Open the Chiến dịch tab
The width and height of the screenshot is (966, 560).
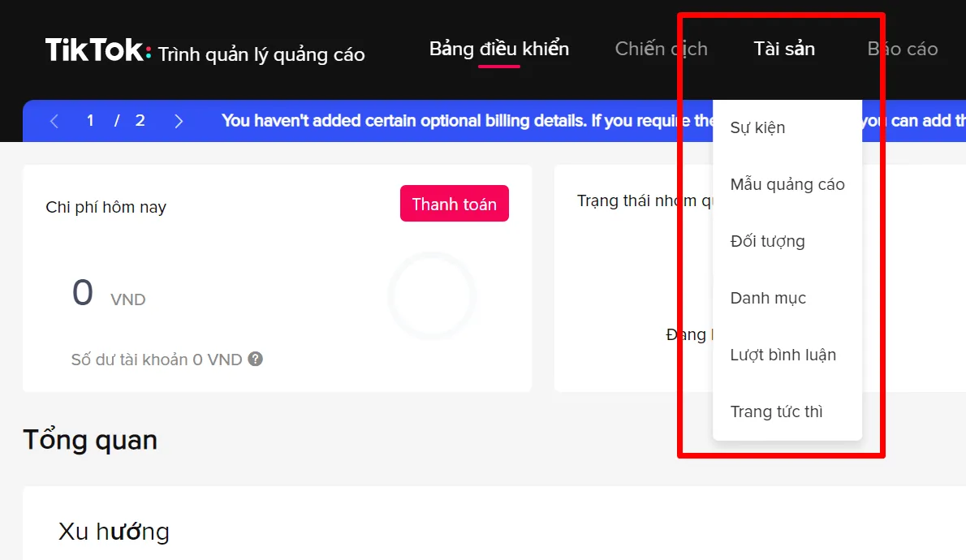[x=661, y=49]
